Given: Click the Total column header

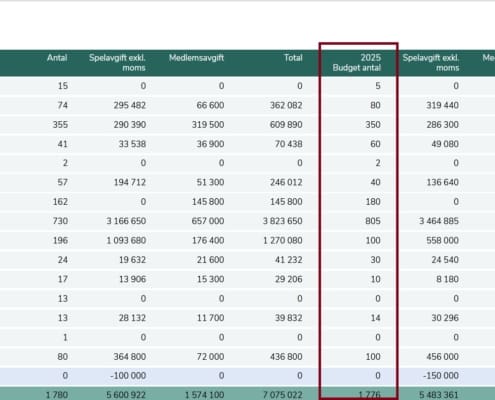Looking at the screenshot, I should tap(293, 58).
